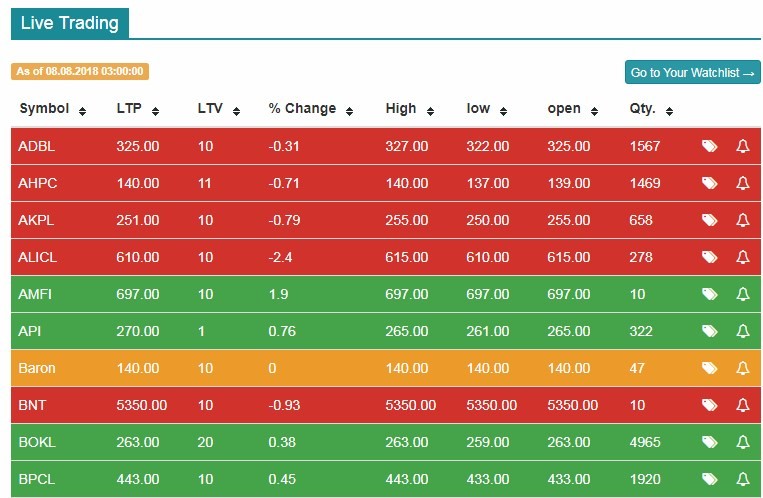Click the tag icon in BOKL row

709,442
